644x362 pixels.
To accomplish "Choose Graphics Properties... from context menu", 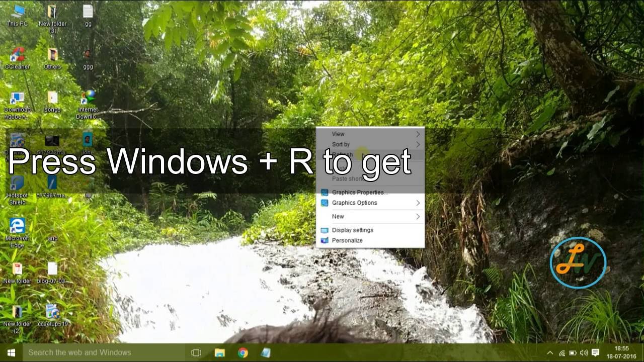I will tap(370, 192).
